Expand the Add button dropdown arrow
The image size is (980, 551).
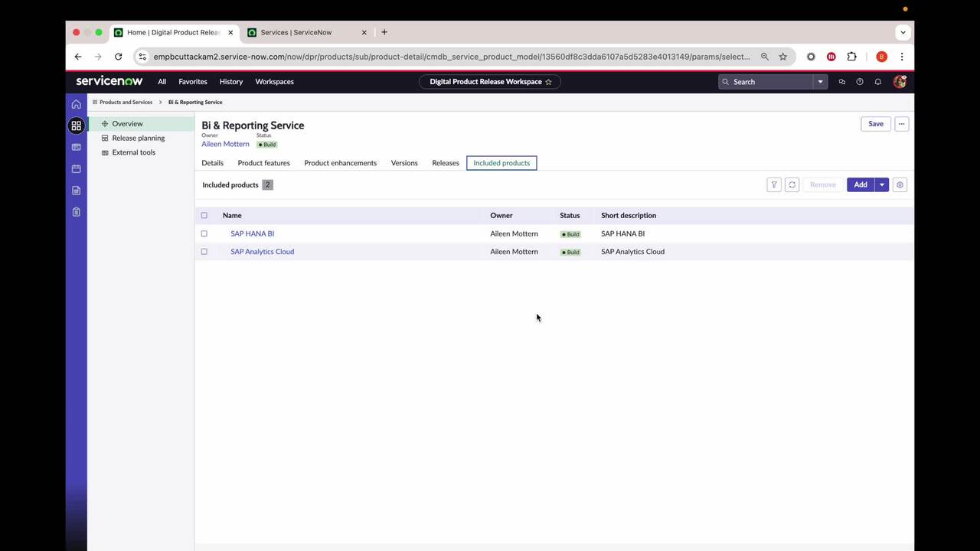pos(881,184)
